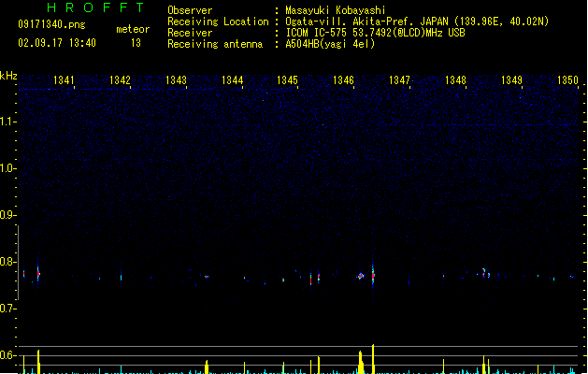Click the 1349 time axis marker
This screenshot has height=374, width=588.
pyautogui.click(x=511, y=80)
